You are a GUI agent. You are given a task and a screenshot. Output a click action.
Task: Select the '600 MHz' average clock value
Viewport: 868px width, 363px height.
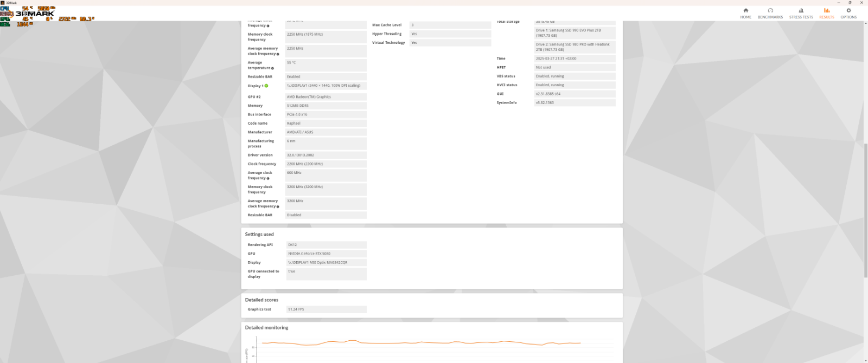325,175
